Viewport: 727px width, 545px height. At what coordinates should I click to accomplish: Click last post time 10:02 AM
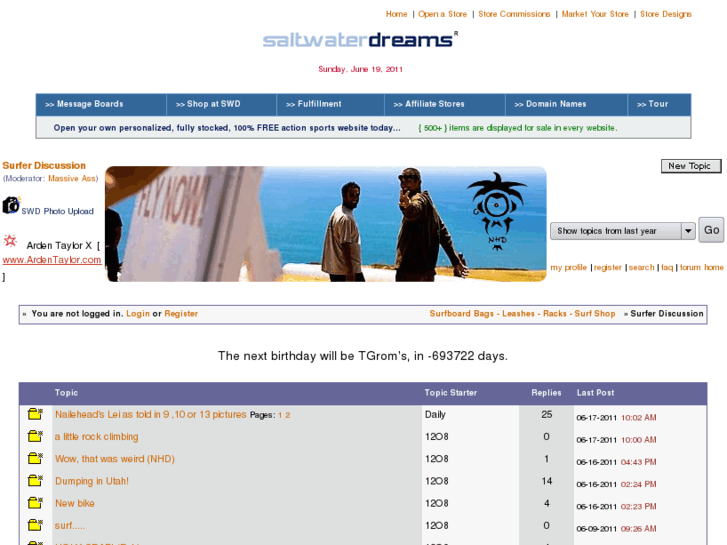(x=638, y=417)
